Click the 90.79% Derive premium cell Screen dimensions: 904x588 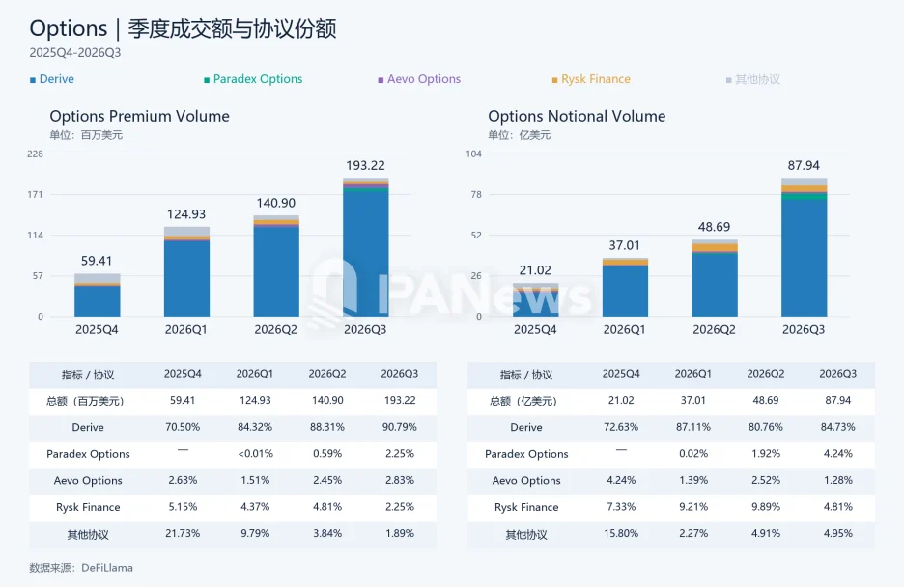pos(400,427)
